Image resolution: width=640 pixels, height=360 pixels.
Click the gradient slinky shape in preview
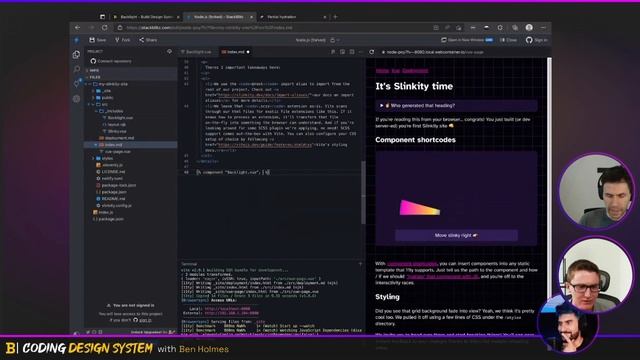pos(420,208)
